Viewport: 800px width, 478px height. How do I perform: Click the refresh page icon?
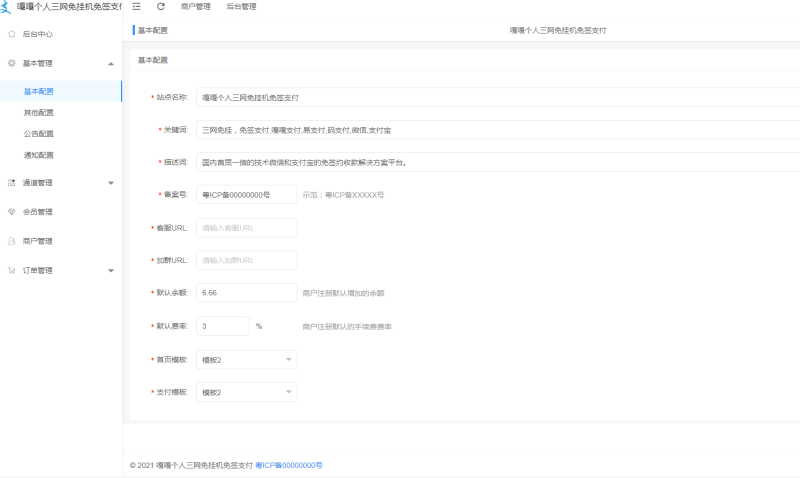(161, 7)
